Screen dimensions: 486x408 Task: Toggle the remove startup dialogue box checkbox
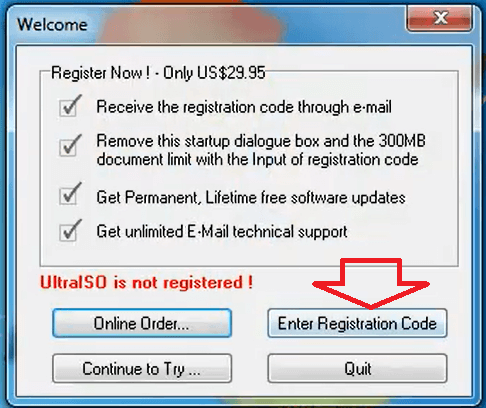68,147
